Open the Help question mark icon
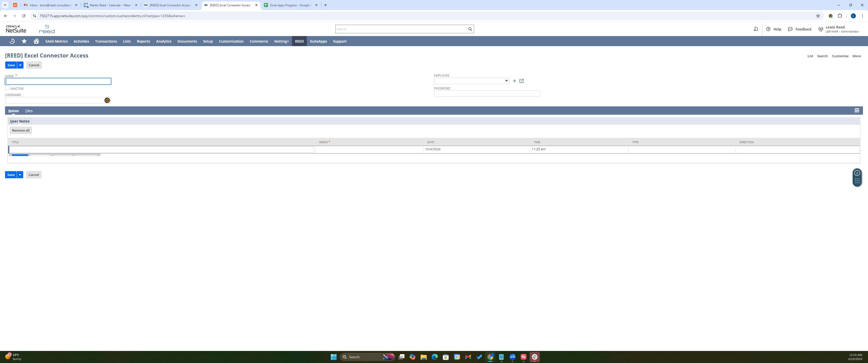Viewport: 868px width, 363px height. click(768, 29)
